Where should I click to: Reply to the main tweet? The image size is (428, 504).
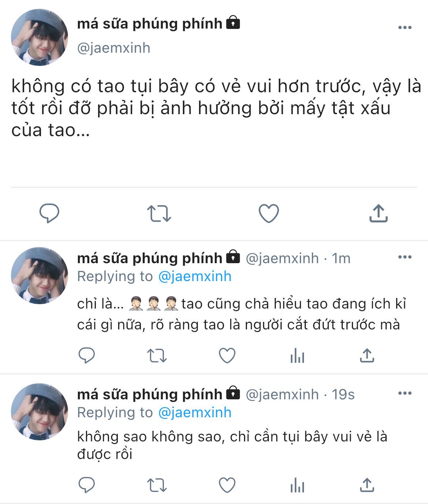(x=49, y=213)
